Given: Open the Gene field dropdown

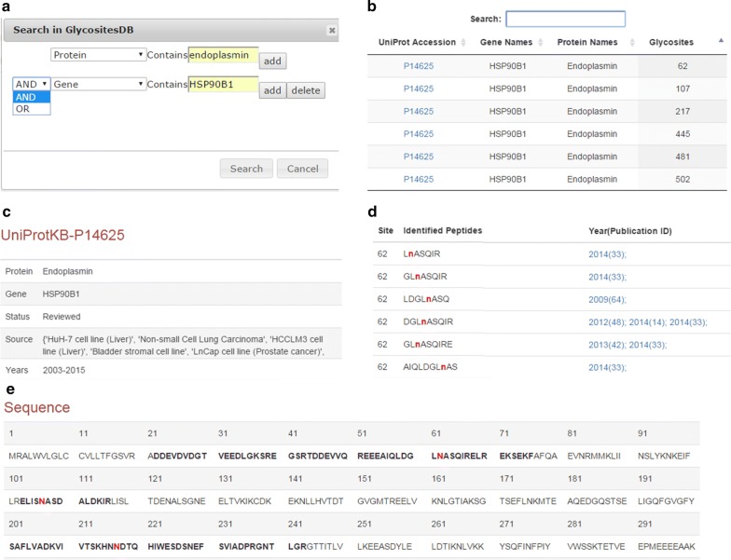Looking at the screenshot, I should point(99,84).
